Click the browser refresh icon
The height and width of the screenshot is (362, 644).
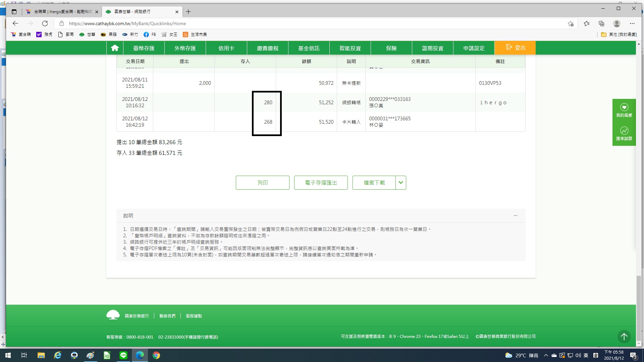click(45, 23)
